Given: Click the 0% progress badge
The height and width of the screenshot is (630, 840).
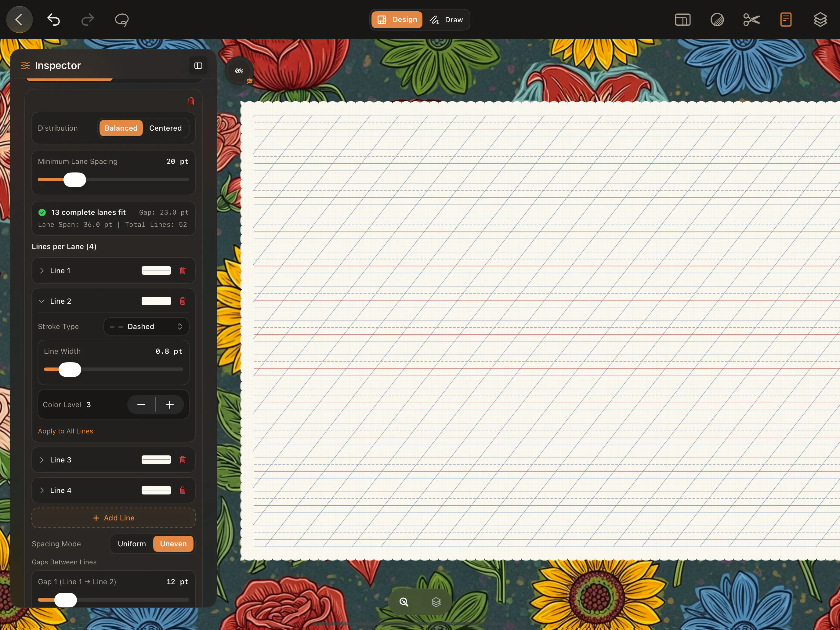Looking at the screenshot, I should point(239,71).
